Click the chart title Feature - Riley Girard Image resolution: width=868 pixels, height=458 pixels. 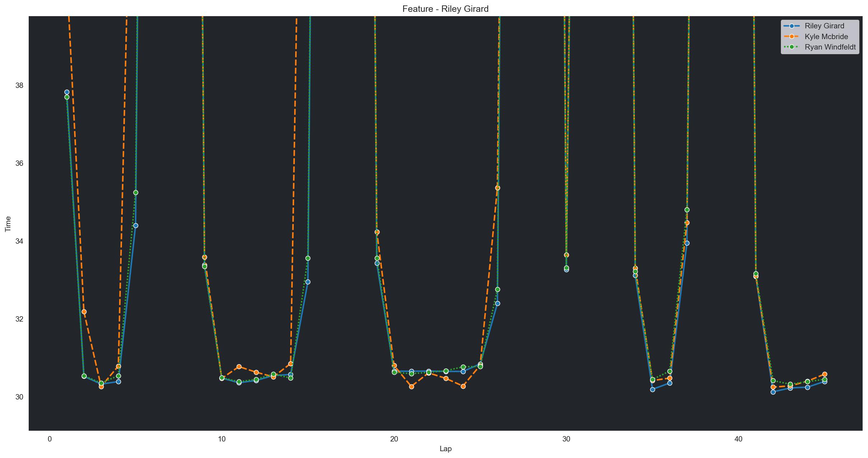click(445, 9)
